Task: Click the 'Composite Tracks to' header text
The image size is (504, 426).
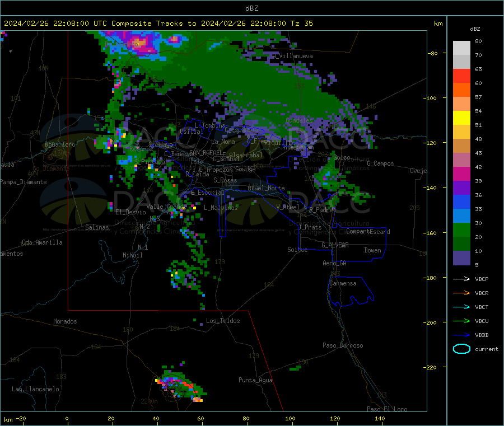Action: pyautogui.click(x=153, y=24)
